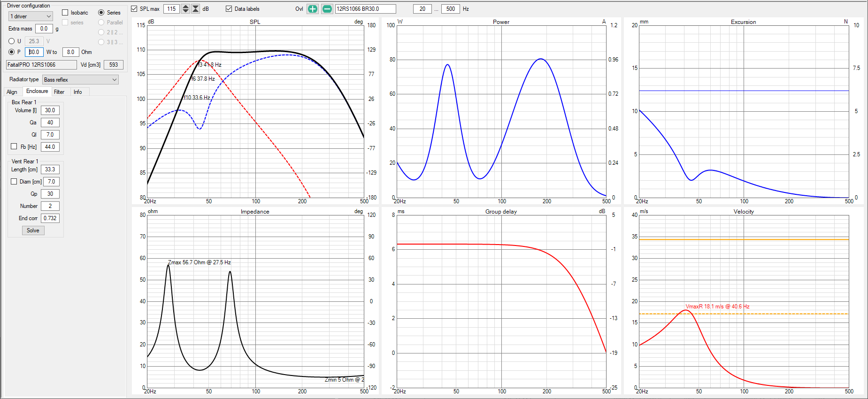
Task: Toggle the SPL max checkbox
Action: 134,9
